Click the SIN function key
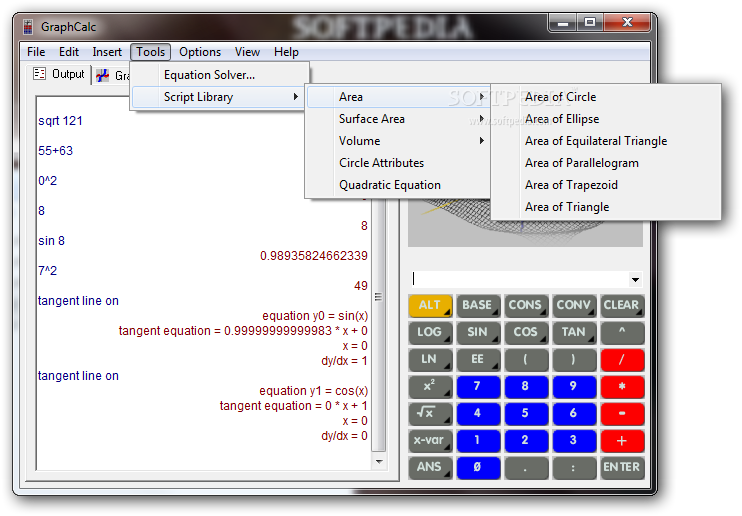The image size is (742, 516). coord(478,332)
